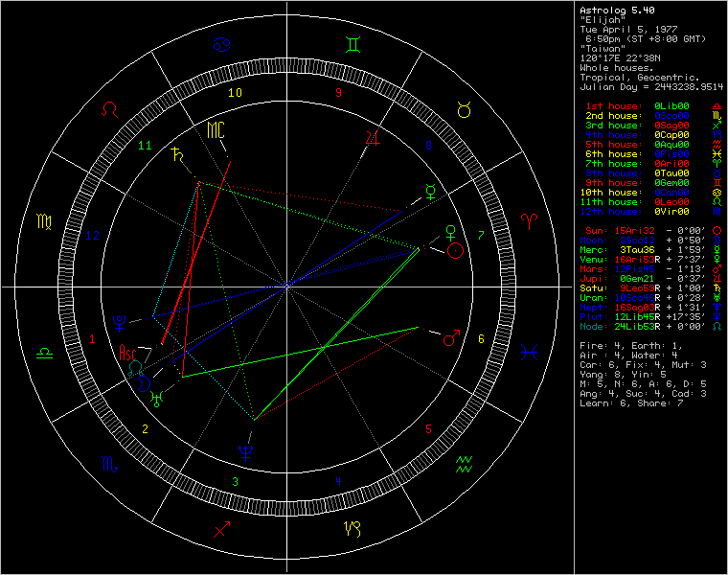Select the Jupiter symbol in the chart
Screen dimensions: 728x575
pyautogui.click(x=373, y=137)
